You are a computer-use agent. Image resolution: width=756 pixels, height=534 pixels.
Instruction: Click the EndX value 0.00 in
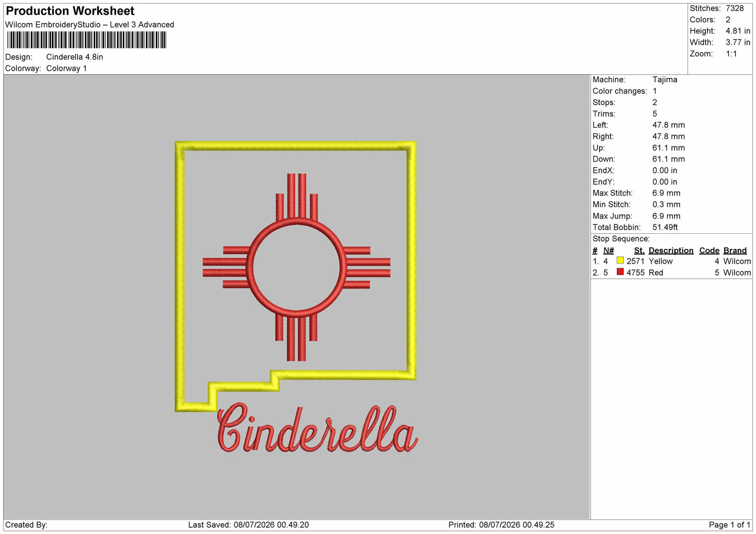tap(665, 171)
